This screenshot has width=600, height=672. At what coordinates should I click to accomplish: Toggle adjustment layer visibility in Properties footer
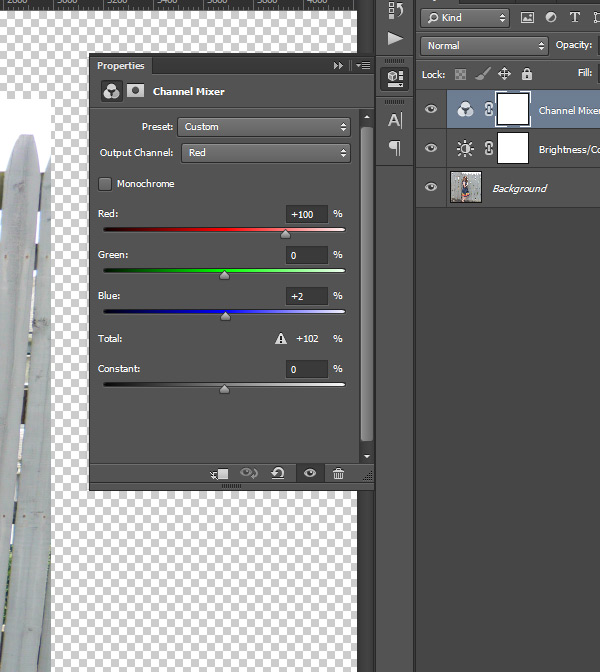pyautogui.click(x=309, y=473)
